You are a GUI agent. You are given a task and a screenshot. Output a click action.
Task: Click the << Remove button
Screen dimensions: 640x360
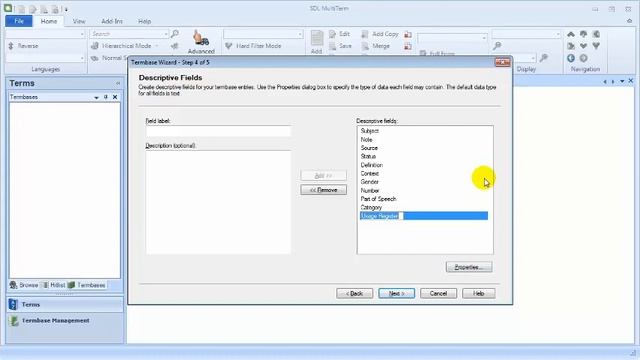[x=324, y=190]
